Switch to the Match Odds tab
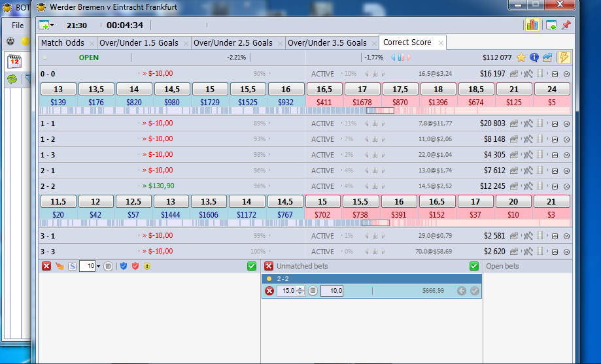The width and height of the screenshot is (601, 364). tap(63, 43)
